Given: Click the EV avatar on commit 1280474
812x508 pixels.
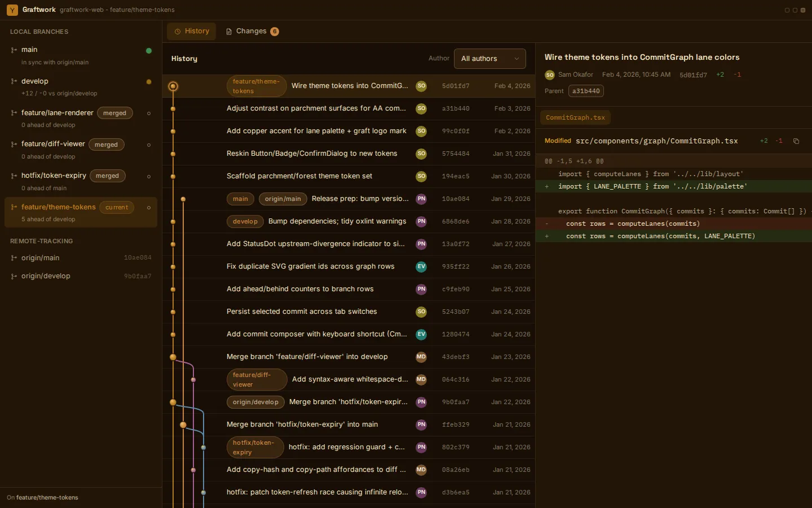Looking at the screenshot, I should pos(421,334).
